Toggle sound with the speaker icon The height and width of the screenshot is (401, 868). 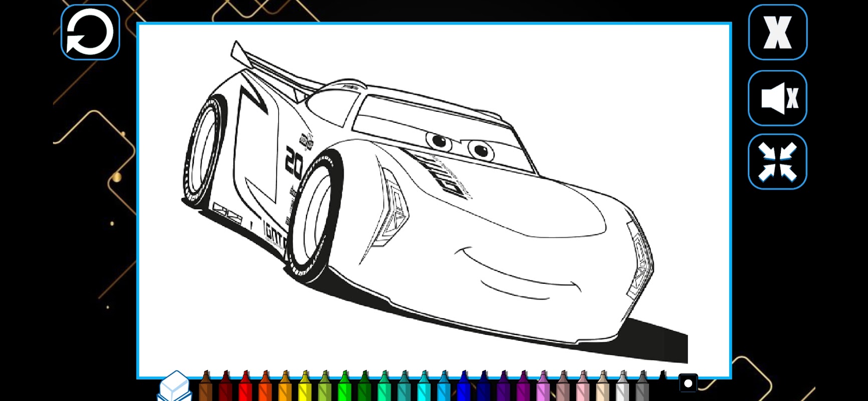777,98
